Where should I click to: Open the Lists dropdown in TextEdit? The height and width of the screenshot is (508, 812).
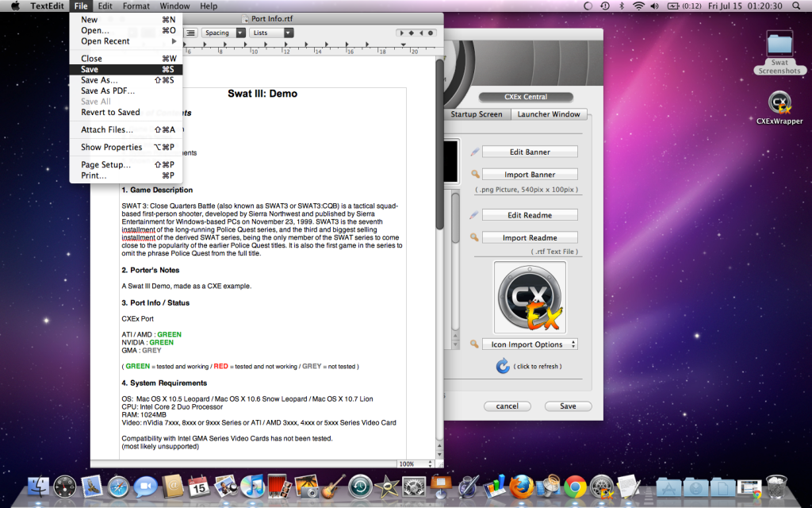click(x=271, y=33)
